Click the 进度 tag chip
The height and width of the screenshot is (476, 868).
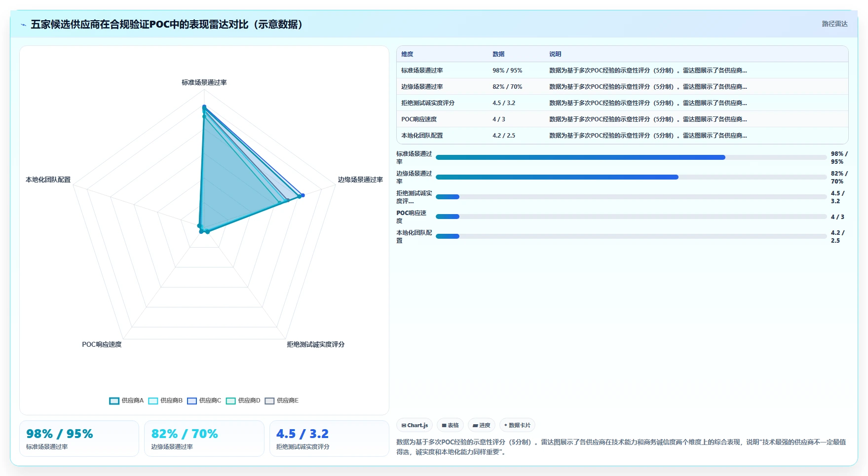[x=482, y=425]
